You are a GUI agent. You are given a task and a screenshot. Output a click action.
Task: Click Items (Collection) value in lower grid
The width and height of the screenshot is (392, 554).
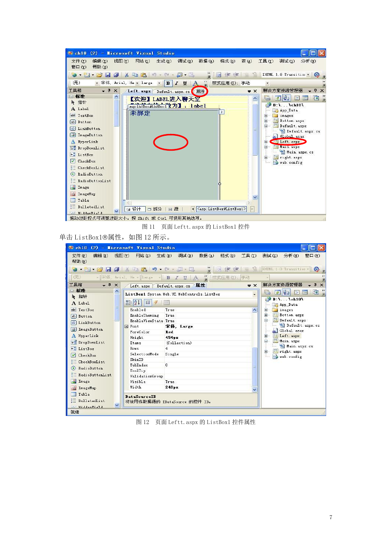pos(208,343)
